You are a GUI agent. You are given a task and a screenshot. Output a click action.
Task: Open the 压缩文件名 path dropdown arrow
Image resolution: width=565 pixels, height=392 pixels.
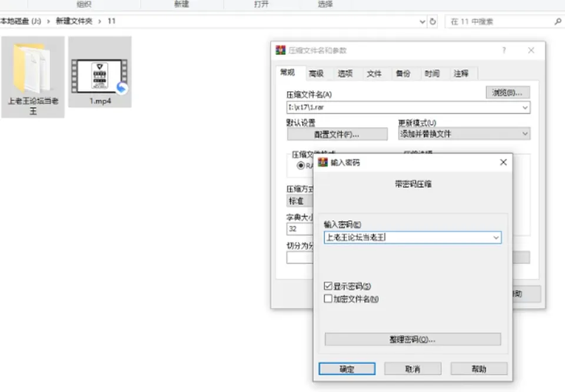[525, 107]
